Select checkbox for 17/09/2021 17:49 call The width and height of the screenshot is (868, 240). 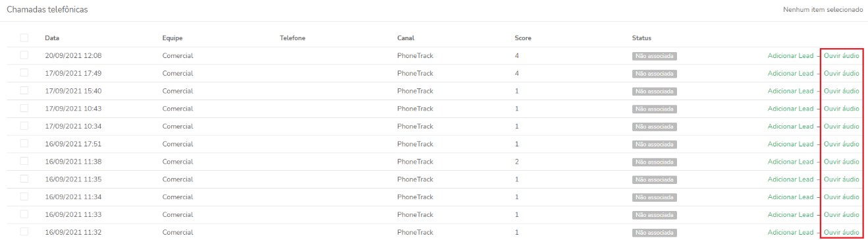point(24,73)
